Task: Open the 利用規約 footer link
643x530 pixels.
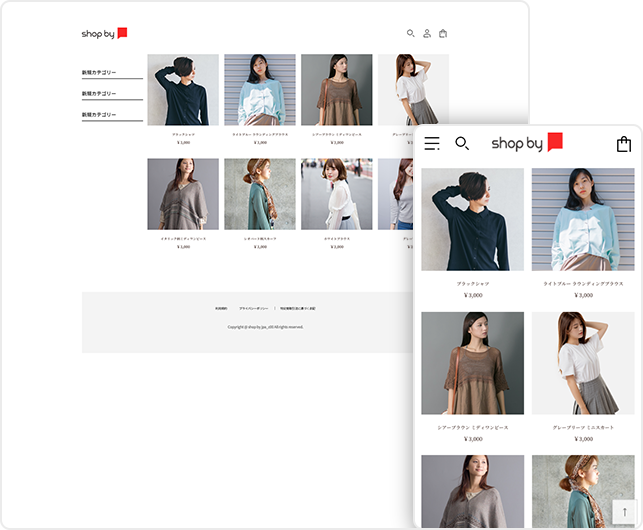Action: point(221,308)
